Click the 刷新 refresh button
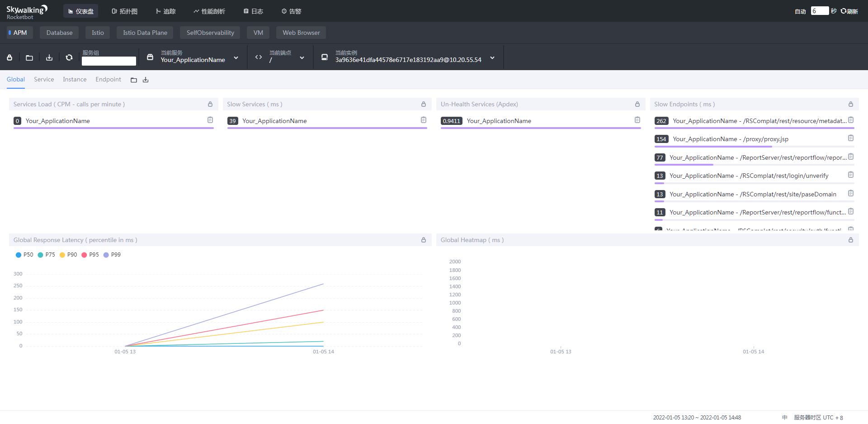This screenshot has height=424, width=868. (849, 11)
